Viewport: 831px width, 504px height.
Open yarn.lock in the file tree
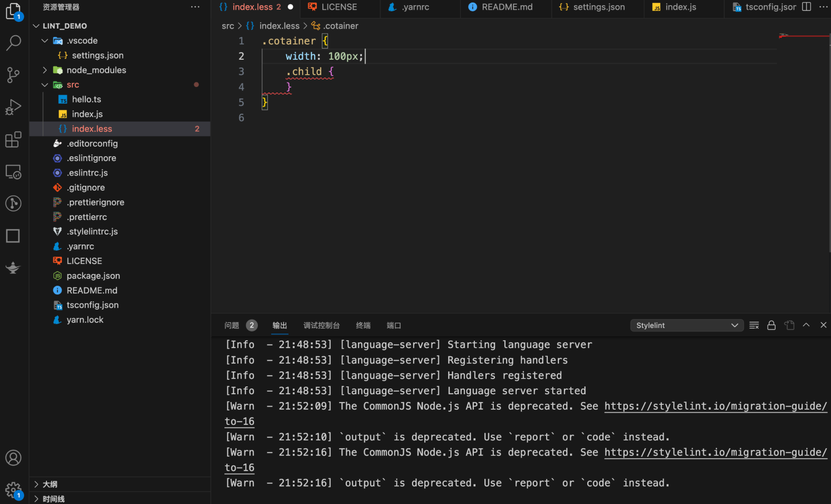click(x=120, y=320)
